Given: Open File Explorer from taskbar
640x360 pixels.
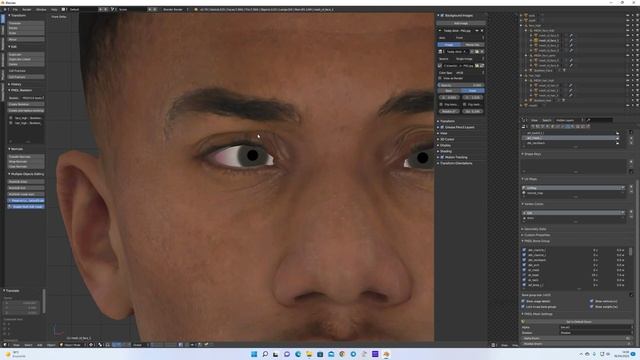Looking at the screenshot, I should click(309, 354).
